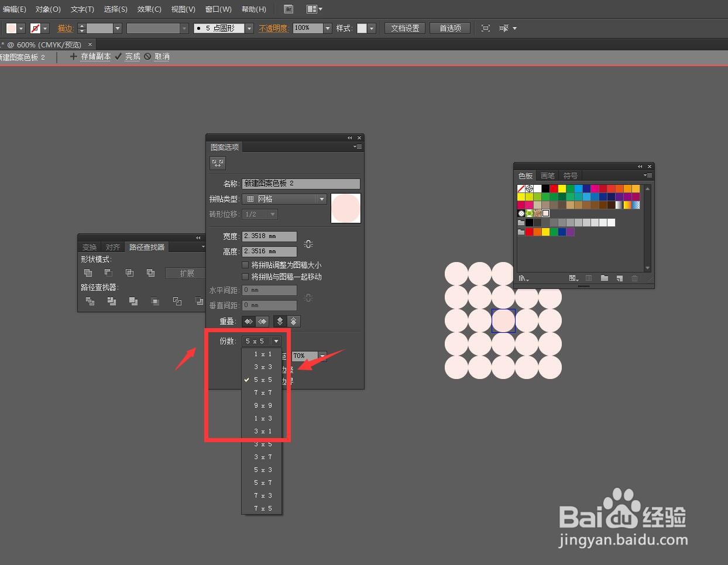Click the Delete Swatch trash icon
This screenshot has height=565, width=728.
point(634,278)
